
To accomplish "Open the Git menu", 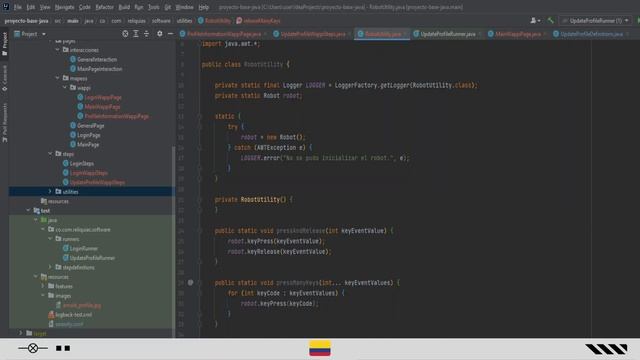I will coord(168,7).
